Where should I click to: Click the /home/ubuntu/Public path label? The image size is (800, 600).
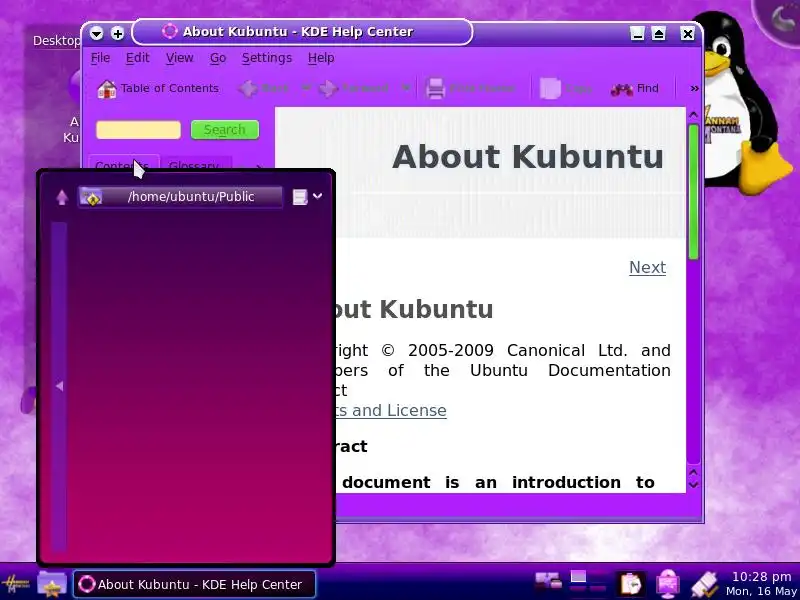pos(191,196)
